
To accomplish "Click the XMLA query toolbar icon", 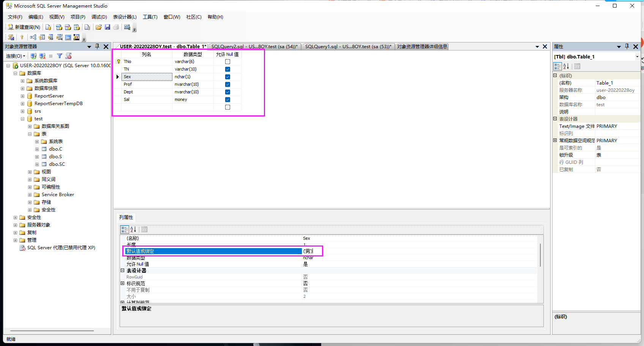I will (77, 27).
